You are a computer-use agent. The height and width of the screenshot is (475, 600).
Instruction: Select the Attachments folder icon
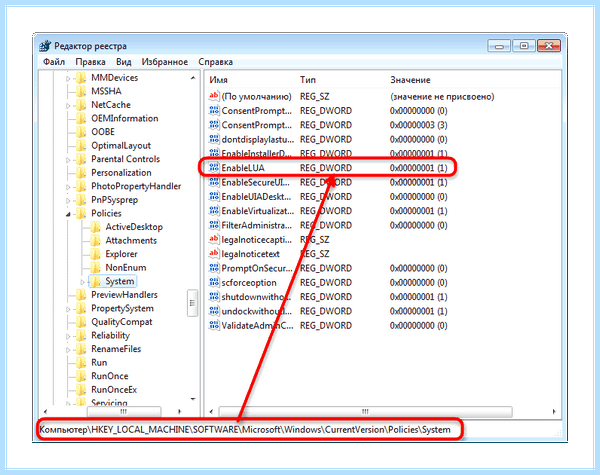coord(95,240)
